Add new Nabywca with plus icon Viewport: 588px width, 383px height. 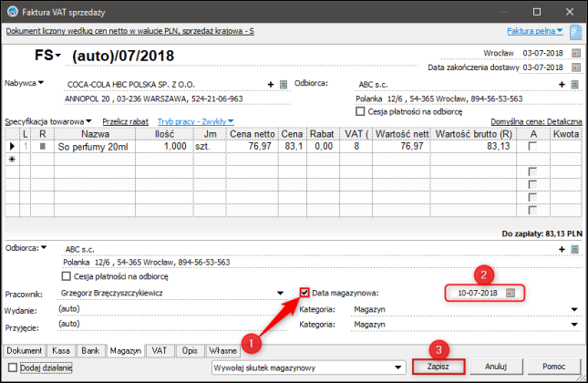(271, 85)
